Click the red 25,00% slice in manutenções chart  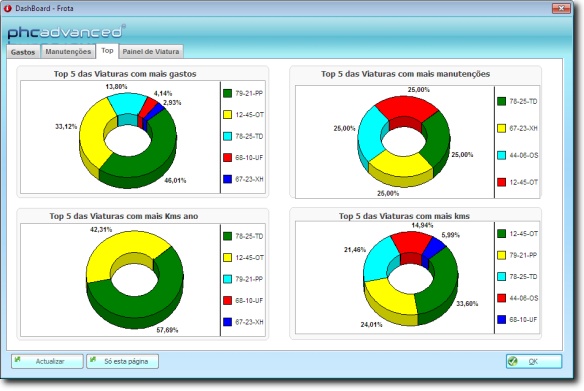(406, 108)
